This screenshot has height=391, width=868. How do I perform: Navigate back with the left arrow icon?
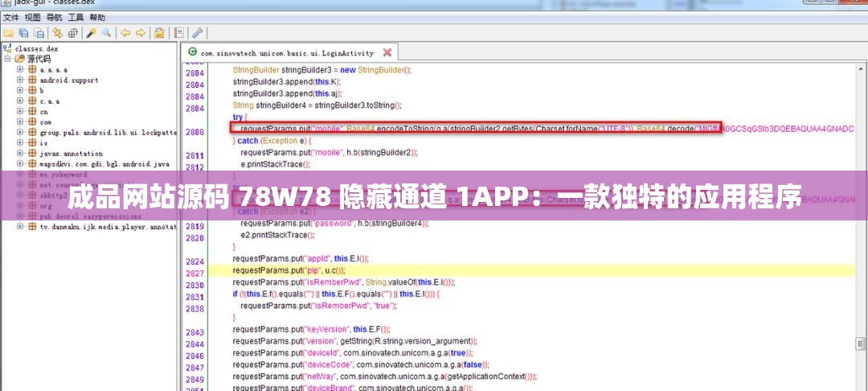(125, 33)
